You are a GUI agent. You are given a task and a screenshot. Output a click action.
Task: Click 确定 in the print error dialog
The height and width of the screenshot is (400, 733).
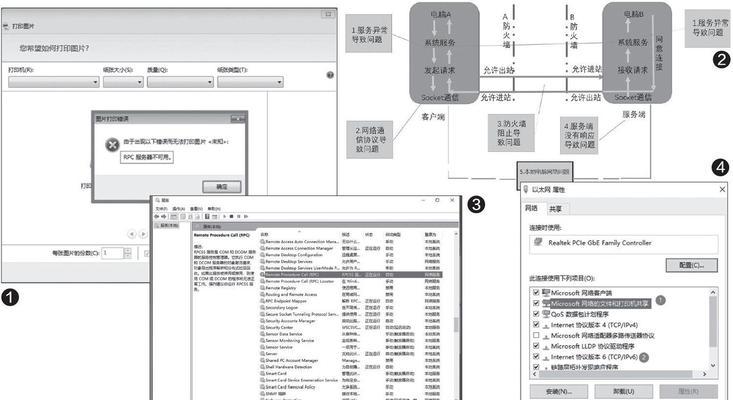[222, 186]
